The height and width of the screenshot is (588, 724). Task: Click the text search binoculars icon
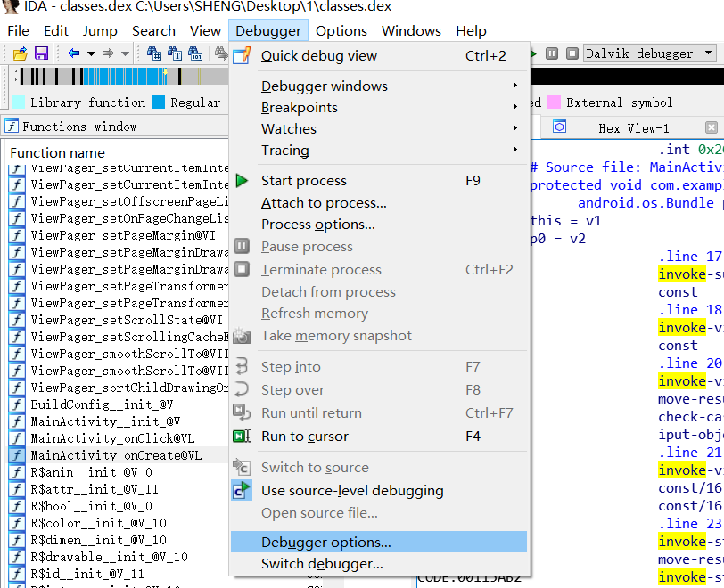(175, 53)
